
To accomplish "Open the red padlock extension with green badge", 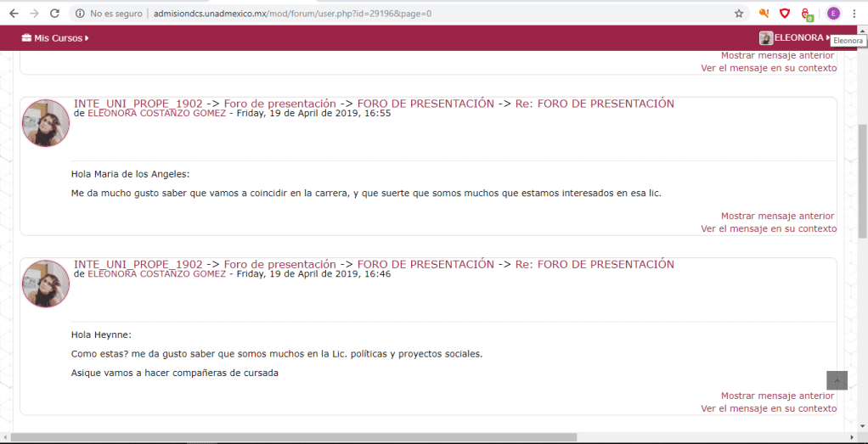I will click(807, 14).
